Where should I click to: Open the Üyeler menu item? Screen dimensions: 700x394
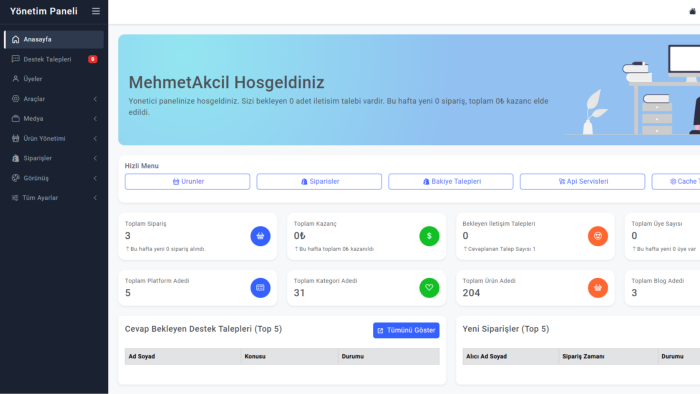(x=54, y=79)
